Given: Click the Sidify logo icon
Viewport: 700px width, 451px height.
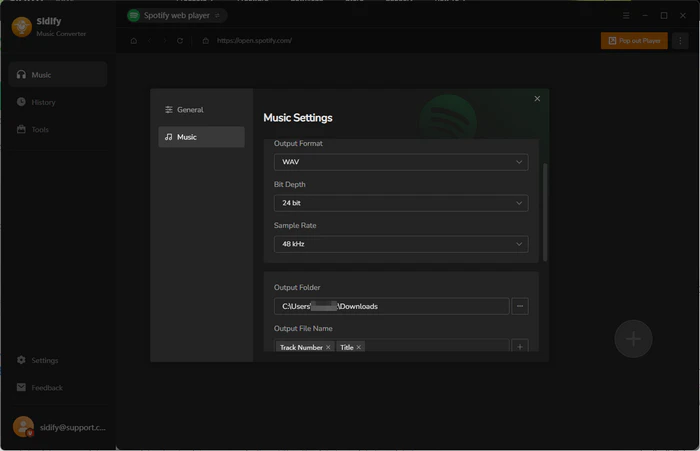Looking at the screenshot, I should (21, 27).
